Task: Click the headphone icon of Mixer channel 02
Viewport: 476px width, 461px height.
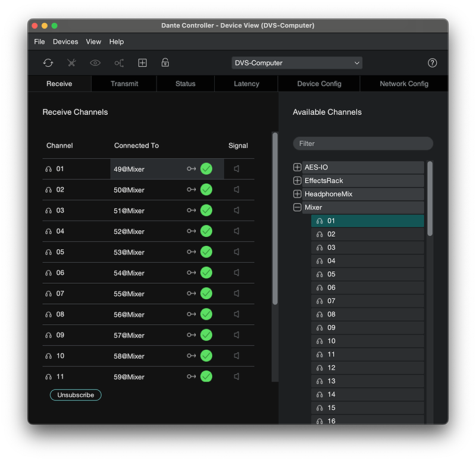Action: point(320,234)
